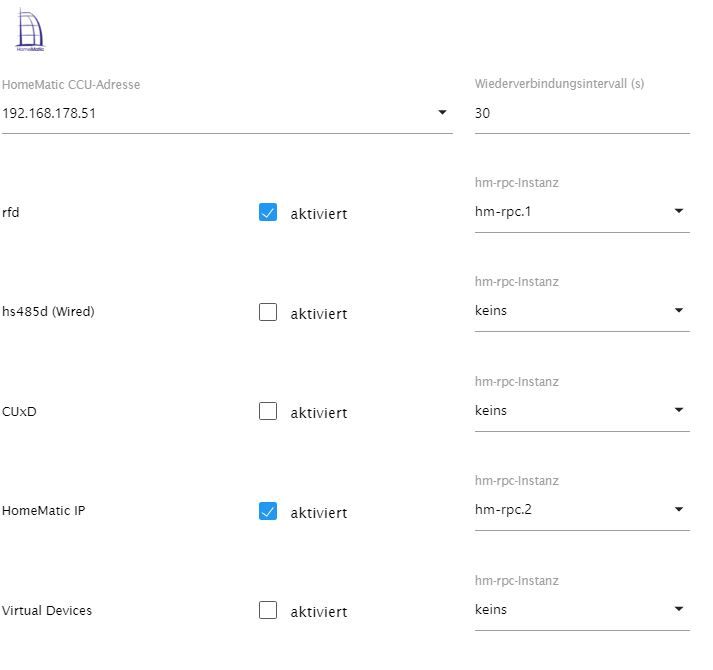Click the CCU address 192.168.178.51 field
The width and height of the screenshot is (713, 670).
point(200,114)
